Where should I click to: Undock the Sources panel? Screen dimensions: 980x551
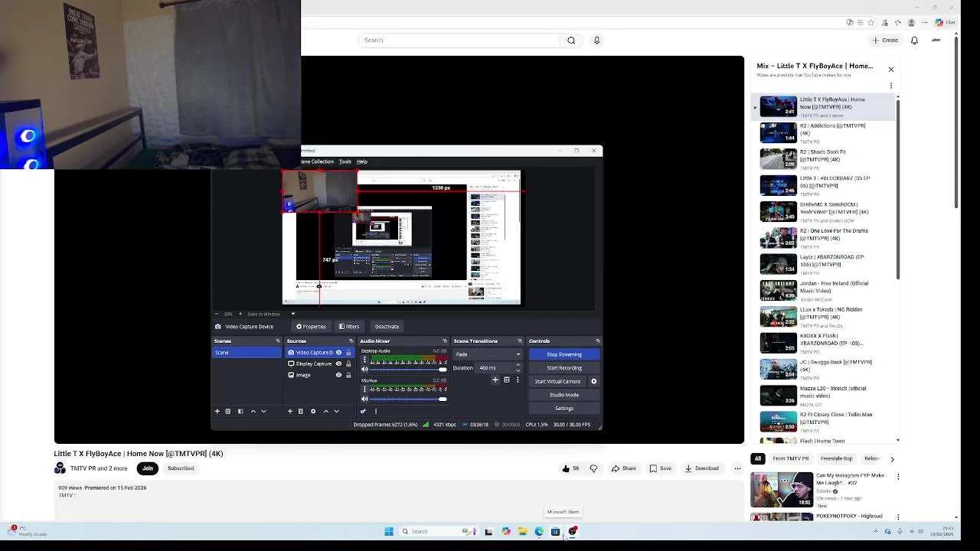pos(351,341)
